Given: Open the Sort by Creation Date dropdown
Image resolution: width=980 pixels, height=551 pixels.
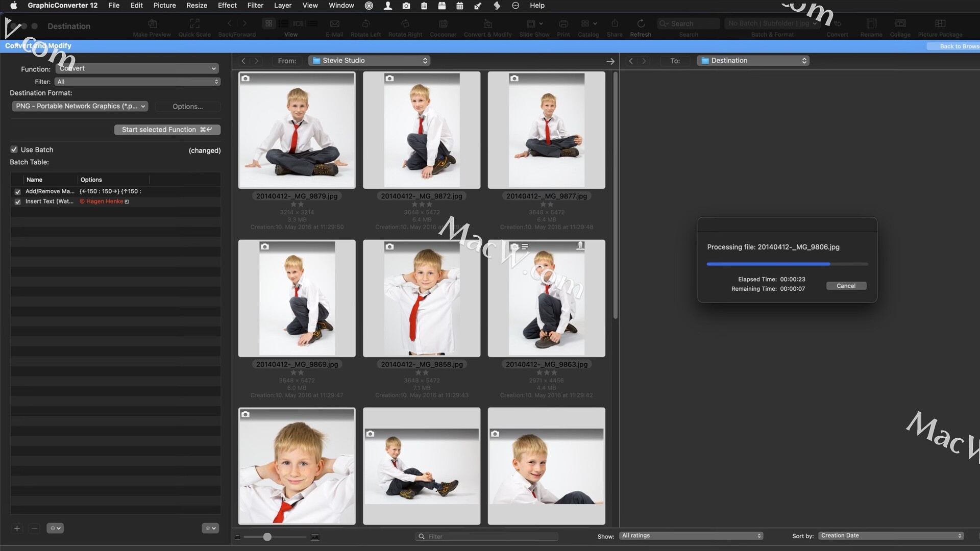Looking at the screenshot, I should click(x=891, y=536).
